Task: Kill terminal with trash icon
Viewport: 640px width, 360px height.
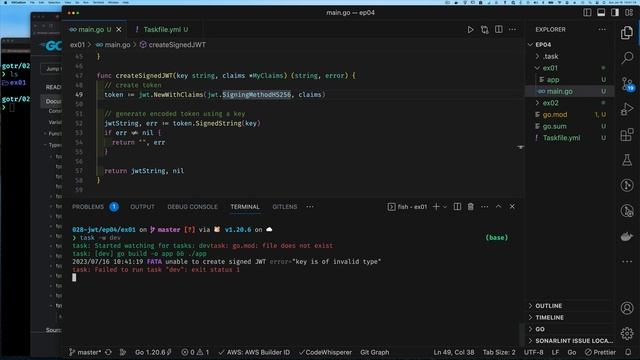Action: [471, 207]
